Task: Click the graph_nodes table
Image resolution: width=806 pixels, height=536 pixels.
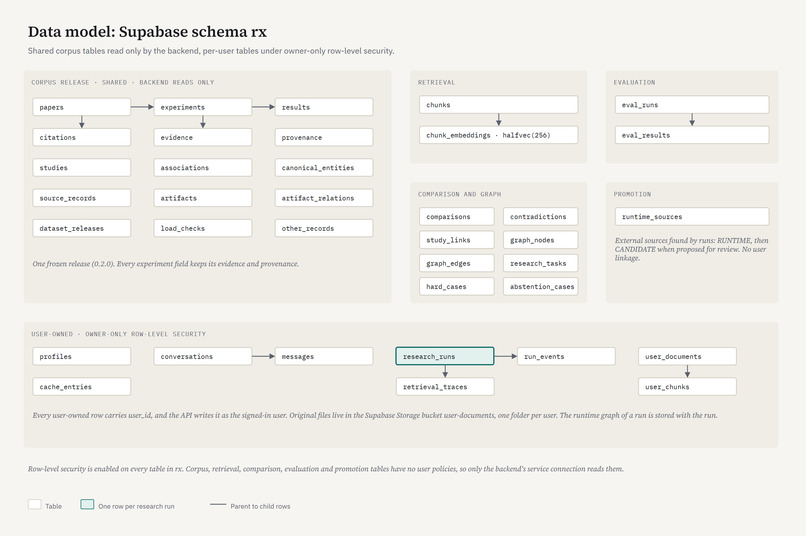Action: 540,239
